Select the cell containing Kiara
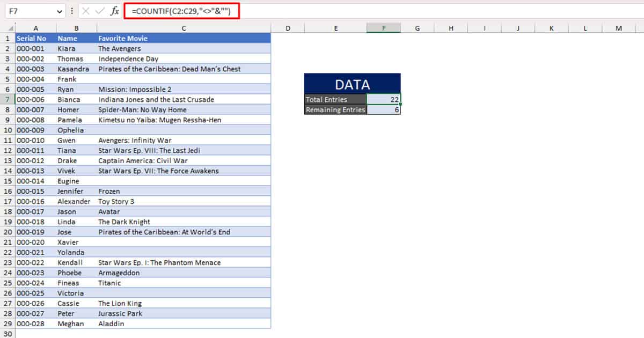 76,48
